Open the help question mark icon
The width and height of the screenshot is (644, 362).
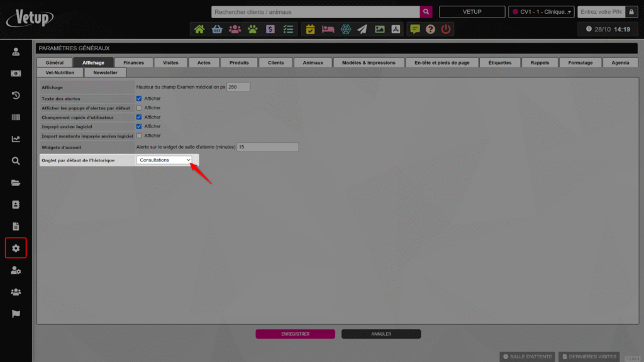pos(430,29)
